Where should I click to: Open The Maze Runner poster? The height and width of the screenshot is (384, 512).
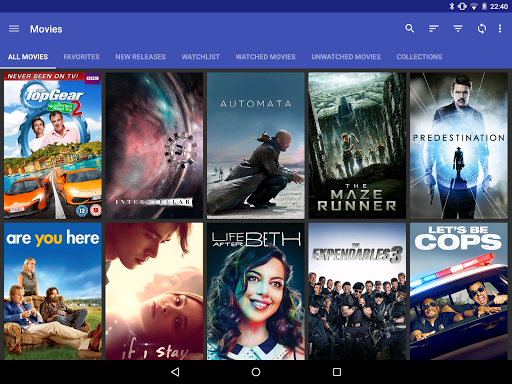point(357,146)
